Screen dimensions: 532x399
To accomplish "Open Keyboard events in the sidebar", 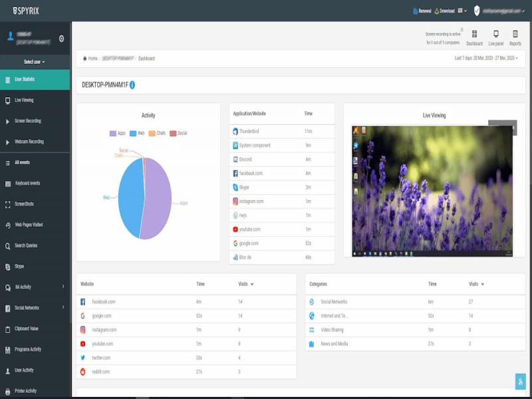I will pyautogui.click(x=27, y=184).
